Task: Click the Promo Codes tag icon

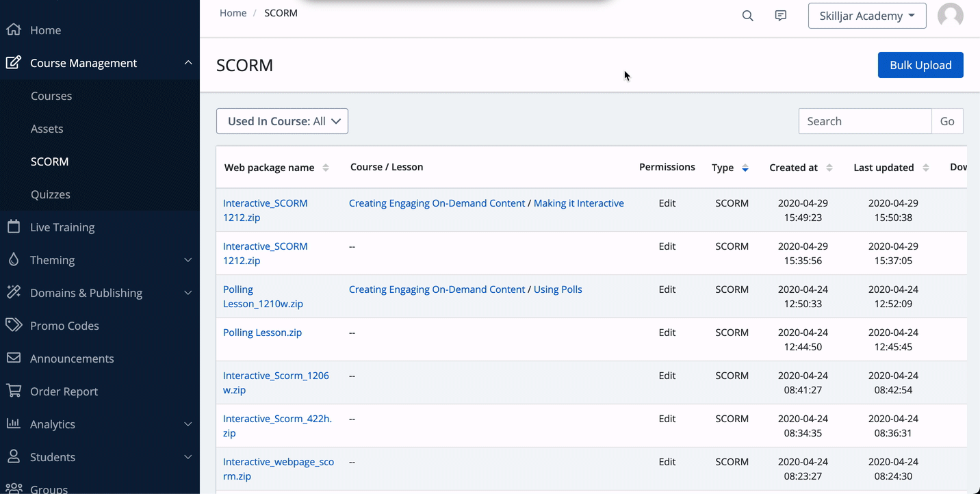Action: [13, 325]
